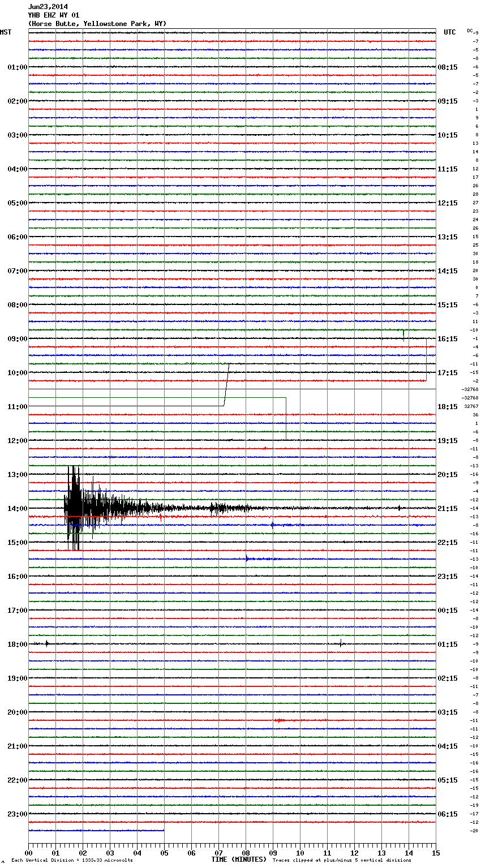Click the 00:15 UTC time label
Screen dimensions: 481x868
coord(448,611)
